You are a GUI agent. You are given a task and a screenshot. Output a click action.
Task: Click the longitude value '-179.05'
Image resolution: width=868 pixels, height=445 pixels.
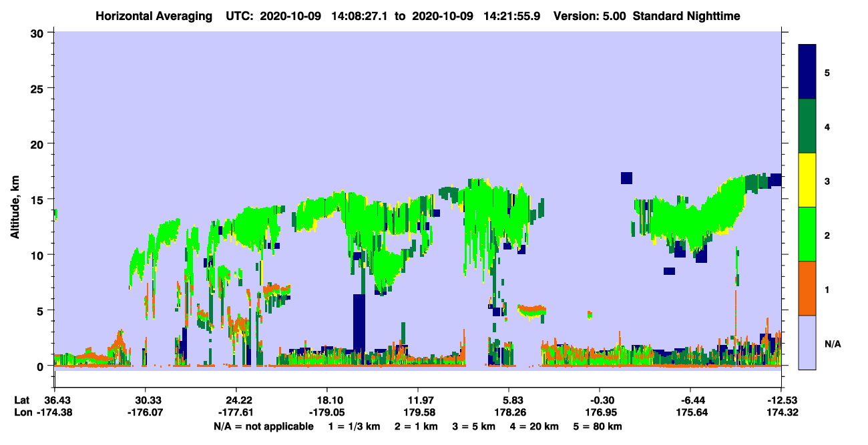tap(327, 413)
